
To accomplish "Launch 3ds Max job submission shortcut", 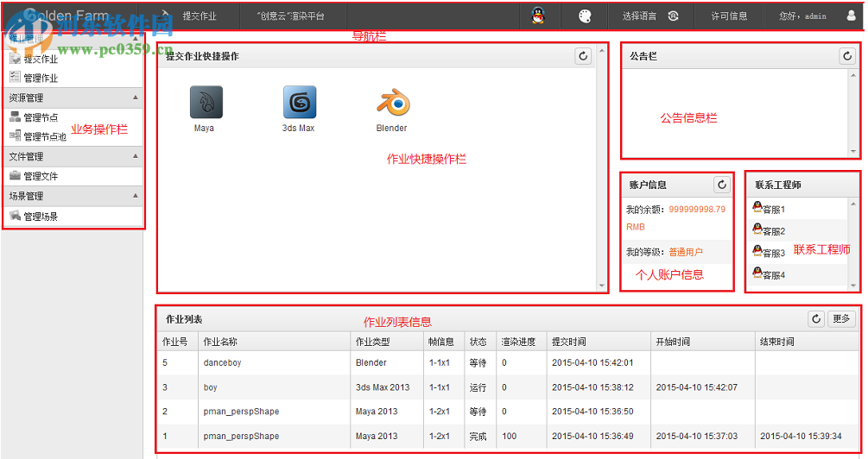I will [300, 102].
